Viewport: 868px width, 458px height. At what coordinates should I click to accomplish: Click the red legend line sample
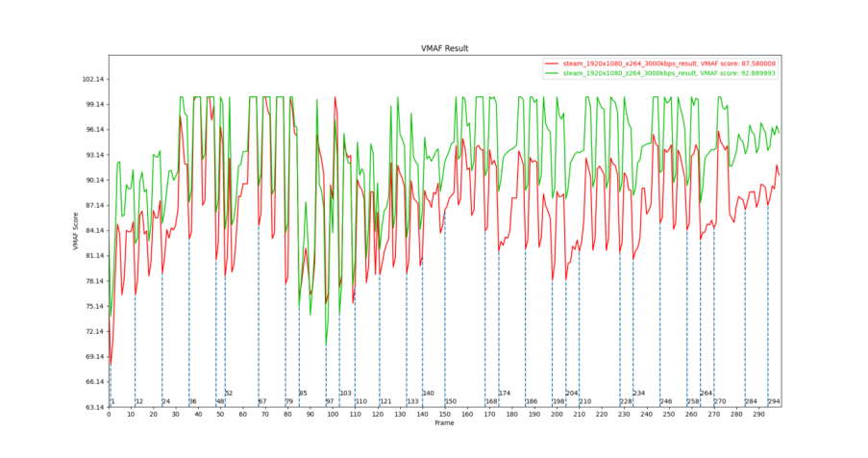[x=552, y=64]
